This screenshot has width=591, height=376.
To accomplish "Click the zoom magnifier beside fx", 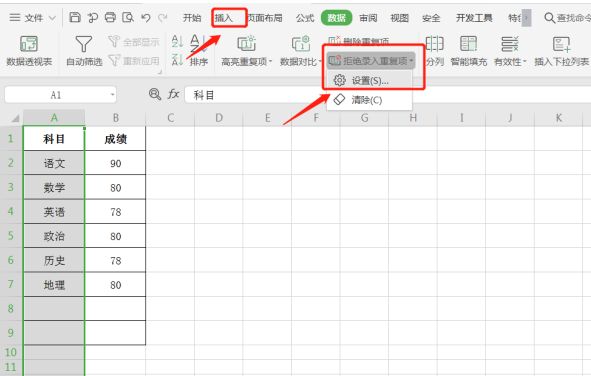I will (x=155, y=94).
